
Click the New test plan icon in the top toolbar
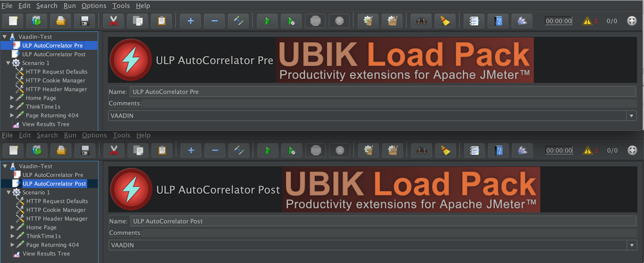pyautogui.click(x=13, y=21)
